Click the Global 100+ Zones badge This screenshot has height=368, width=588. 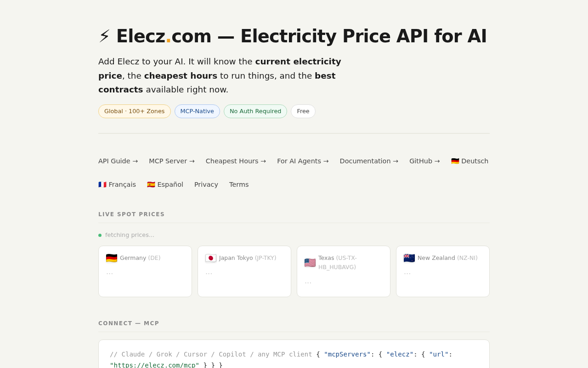pos(135,111)
